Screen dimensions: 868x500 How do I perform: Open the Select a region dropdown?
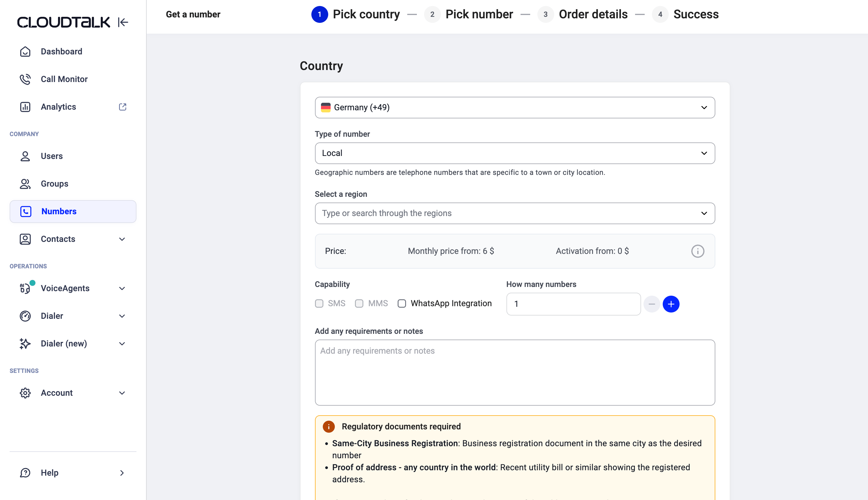click(515, 213)
